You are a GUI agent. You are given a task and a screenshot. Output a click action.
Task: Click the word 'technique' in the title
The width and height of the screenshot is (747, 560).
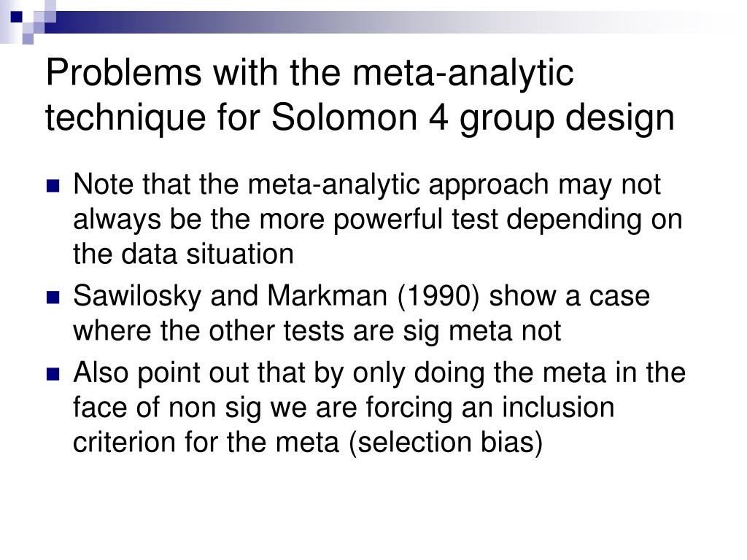pos(125,119)
